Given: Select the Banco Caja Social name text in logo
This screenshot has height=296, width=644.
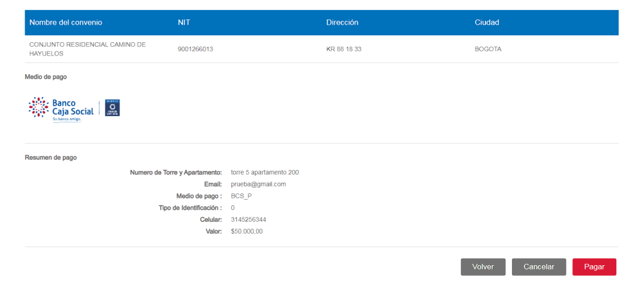Looking at the screenshot, I should (x=72, y=107).
